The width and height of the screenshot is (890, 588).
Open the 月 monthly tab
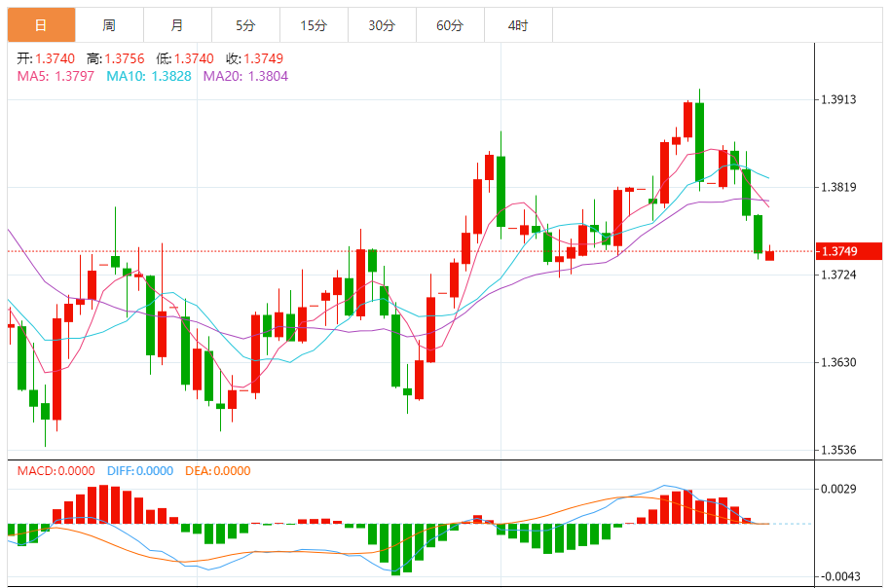pos(177,25)
